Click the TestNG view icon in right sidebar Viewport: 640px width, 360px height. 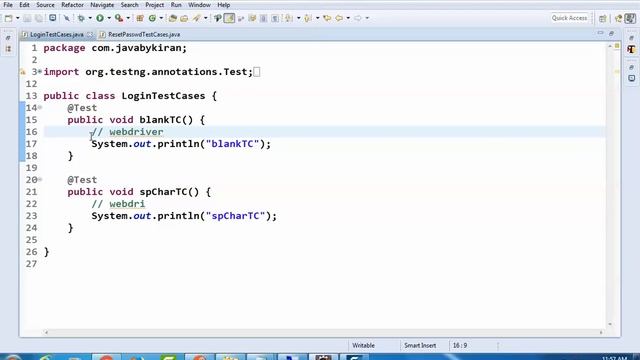pos(631,49)
